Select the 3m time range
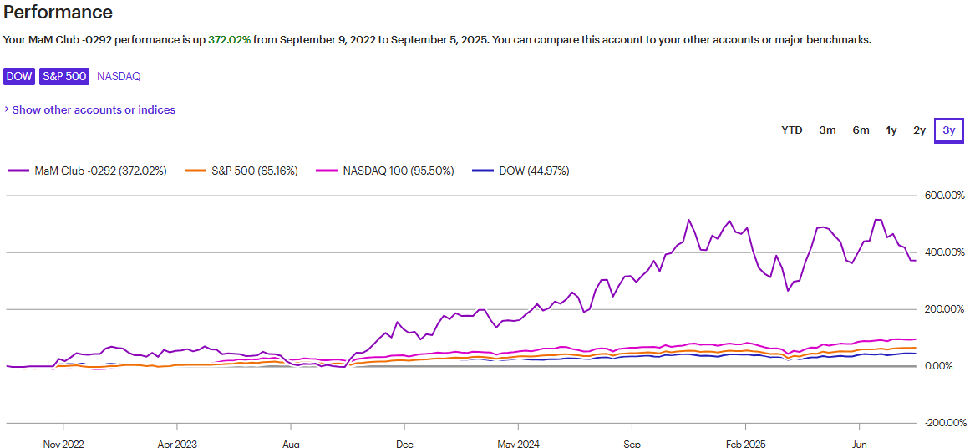Viewport: 980px width, 448px height. (x=827, y=130)
